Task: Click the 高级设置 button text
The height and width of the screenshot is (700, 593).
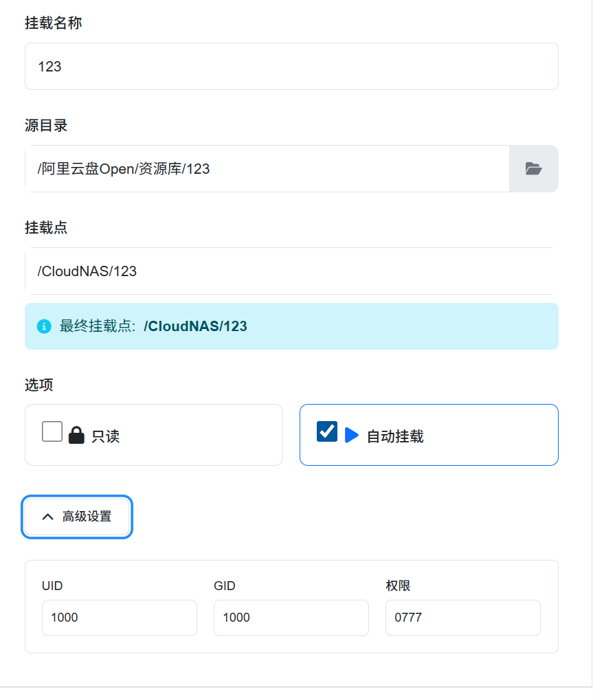Action: 87,517
